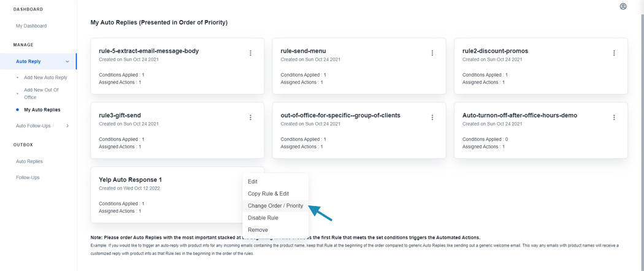
Task: Open Add New Out Of Office
Action: coord(41,94)
